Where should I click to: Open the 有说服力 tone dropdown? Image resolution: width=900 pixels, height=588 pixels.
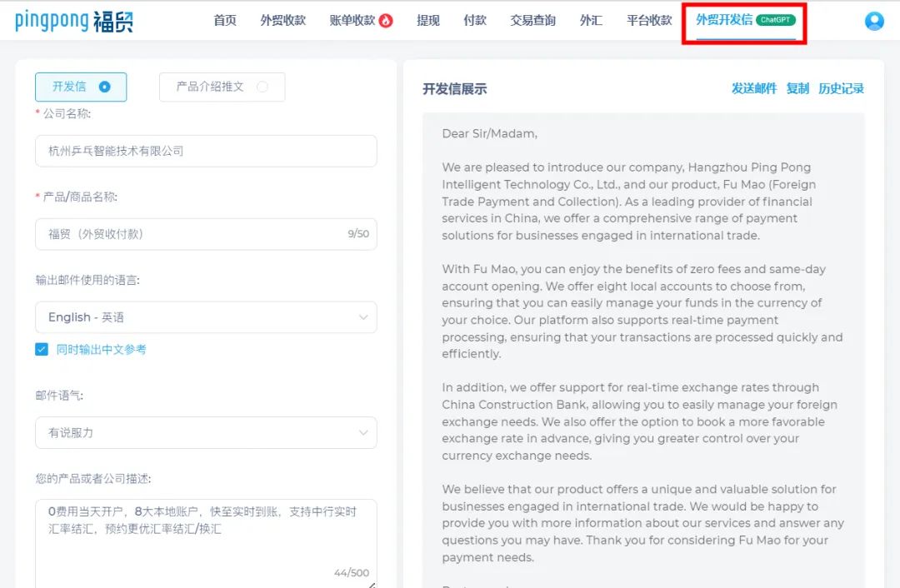coord(206,432)
